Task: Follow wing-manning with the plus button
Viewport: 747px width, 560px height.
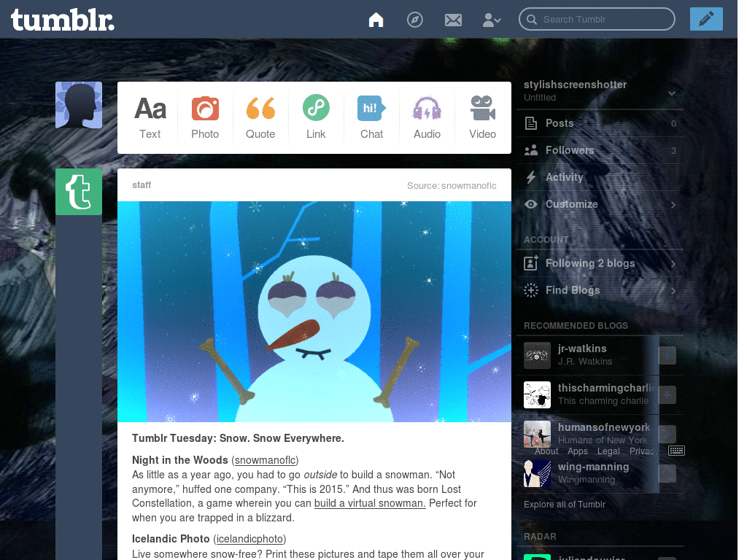Action: [667, 474]
